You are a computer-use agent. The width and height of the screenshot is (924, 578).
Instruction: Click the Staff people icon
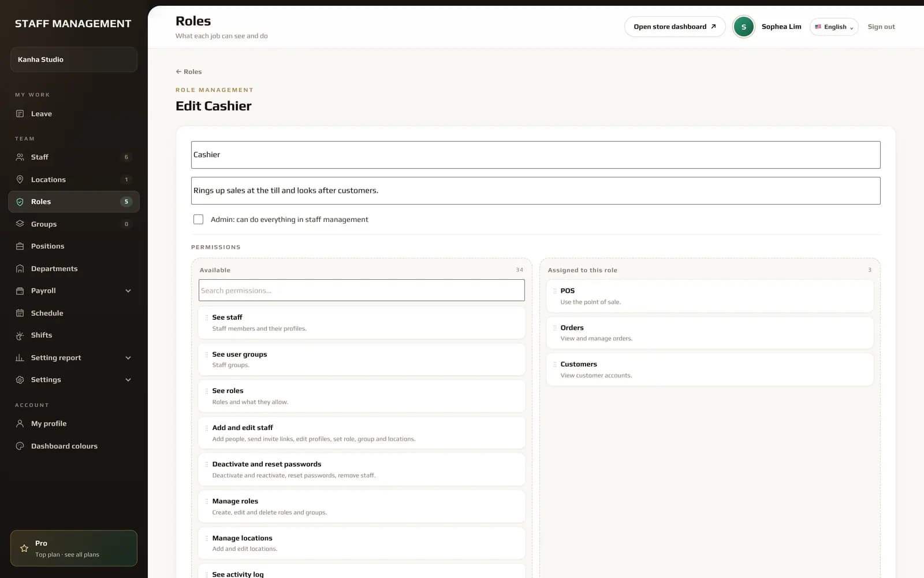20,157
